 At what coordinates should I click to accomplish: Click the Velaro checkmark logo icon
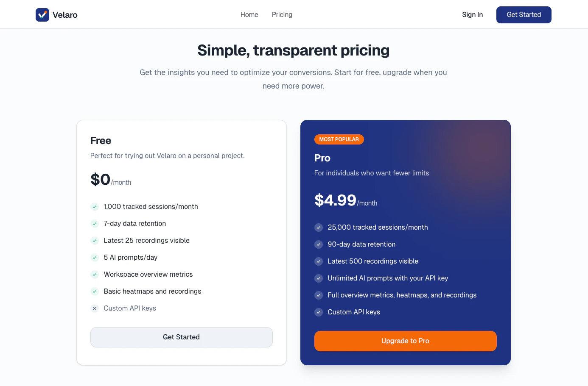(42, 15)
